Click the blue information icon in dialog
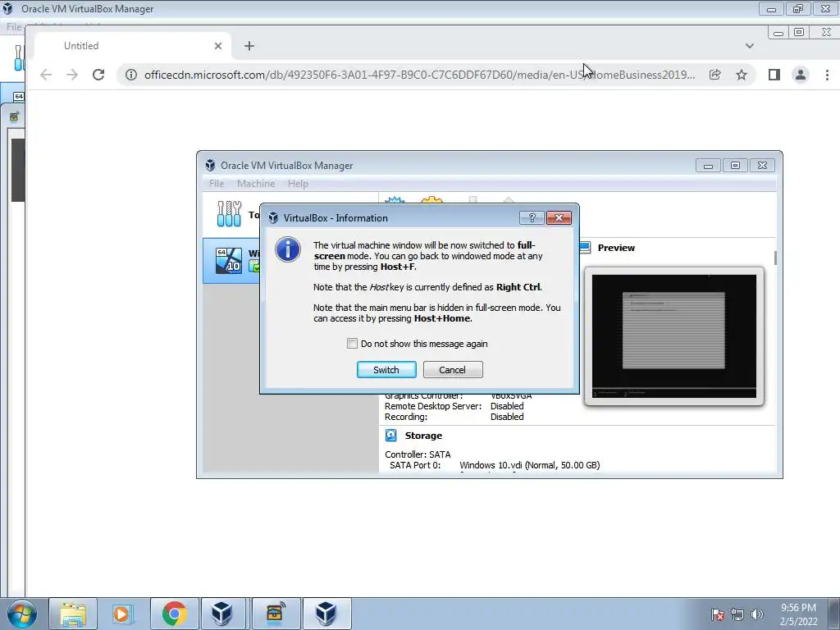This screenshot has height=630, width=840. pyautogui.click(x=288, y=249)
